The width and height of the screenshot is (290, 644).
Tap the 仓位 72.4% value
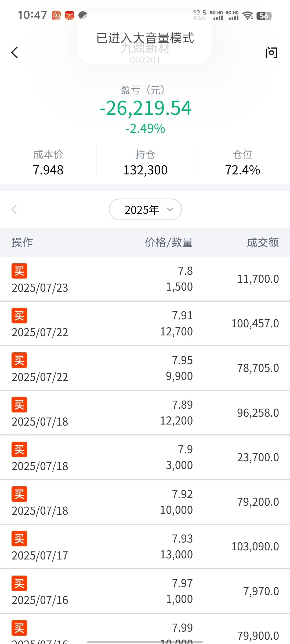tap(243, 170)
